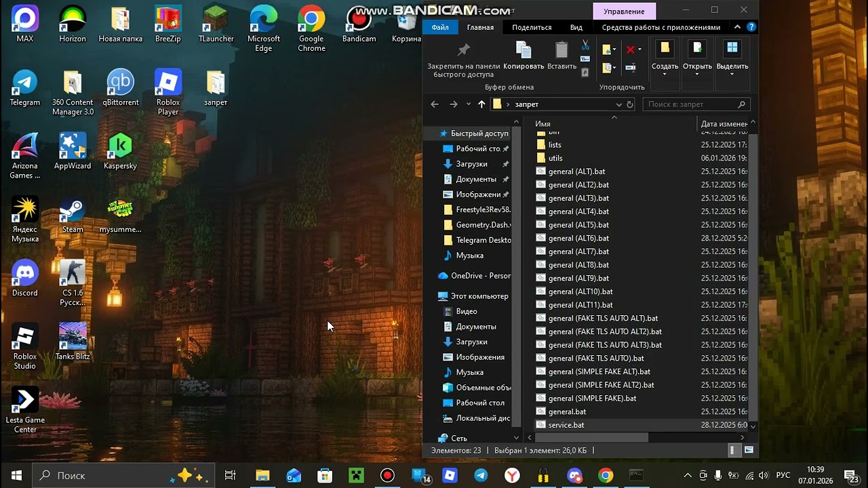Screen dimensions: 868x488
Task: Pin to Quick access panel
Action: (x=464, y=60)
